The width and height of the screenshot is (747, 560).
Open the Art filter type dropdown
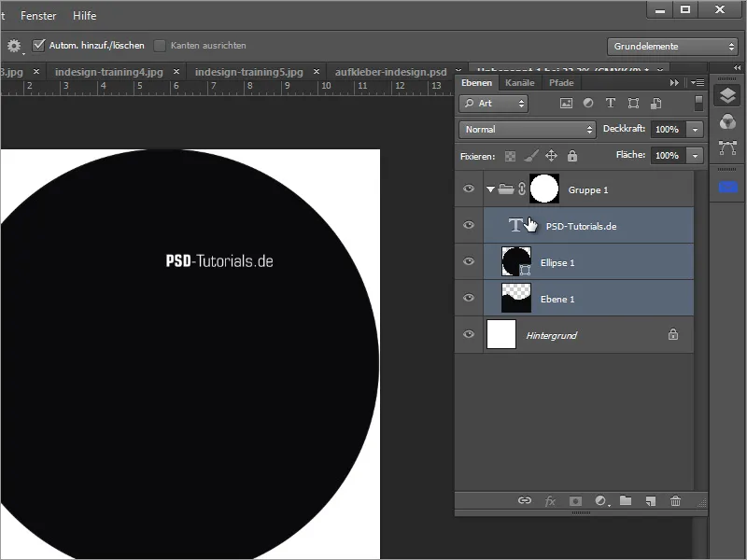[x=494, y=104]
